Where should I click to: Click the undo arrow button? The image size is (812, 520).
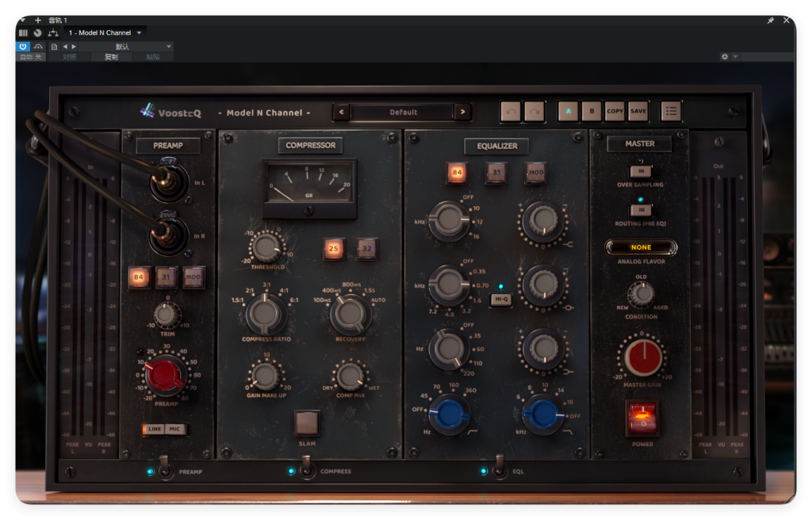tap(511, 111)
